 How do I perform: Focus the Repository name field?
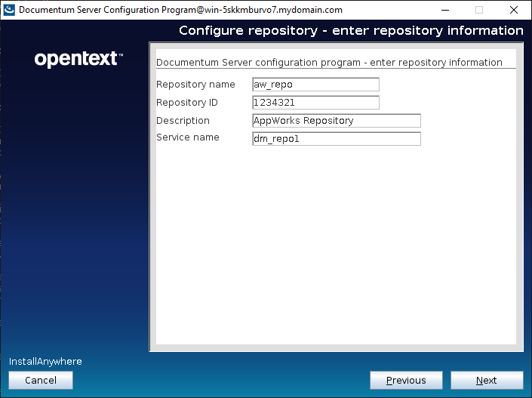(x=315, y=85)
